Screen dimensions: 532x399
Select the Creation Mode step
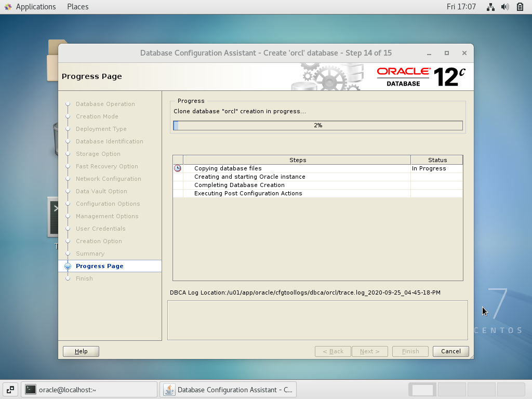coord(97,116)
